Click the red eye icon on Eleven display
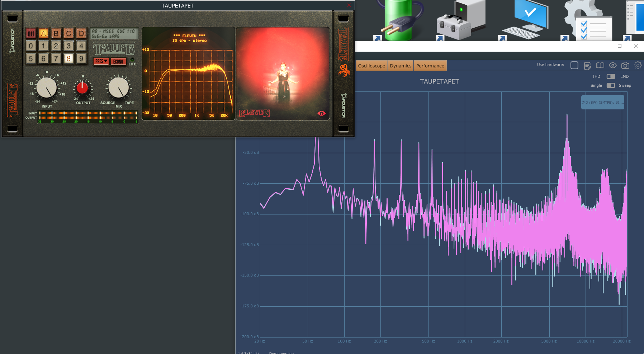The image size is (644, 354). (x=322, y=113)
